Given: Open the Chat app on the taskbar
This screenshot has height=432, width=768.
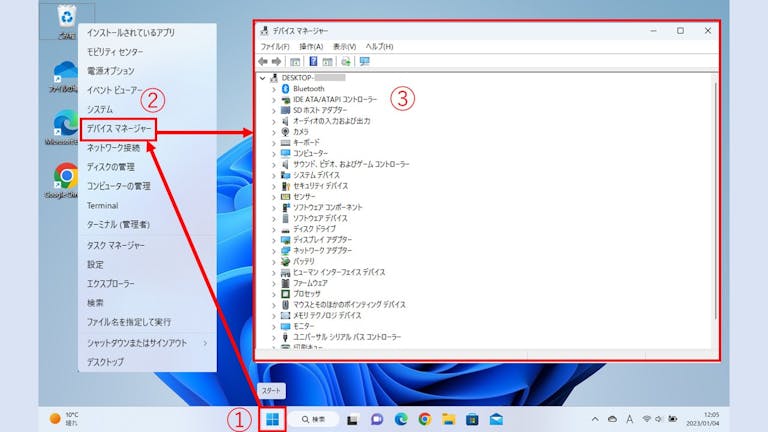Looking at the screenshot, I should [377, 419].
